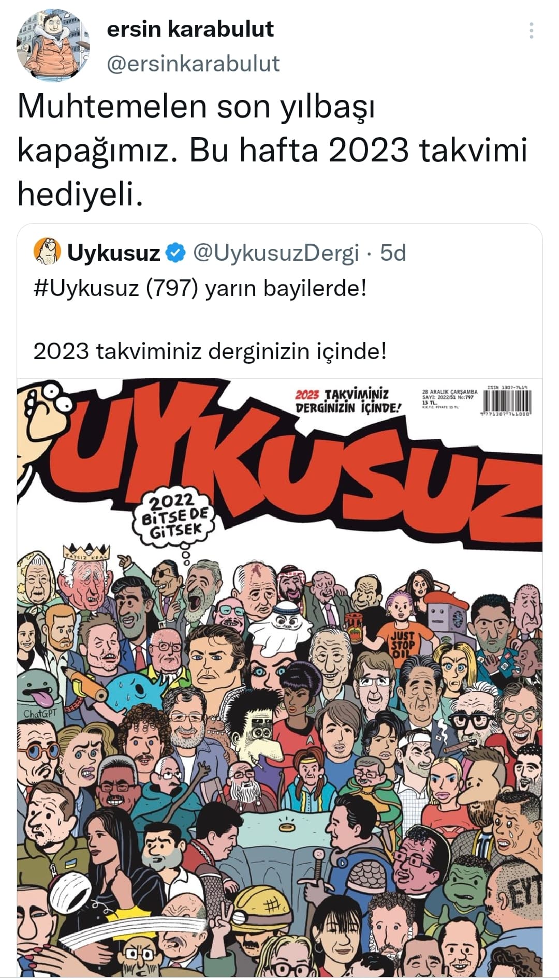Open the Uykusuz magazine cover image
This screenshot has width=559, height=980.
(279, 678)
